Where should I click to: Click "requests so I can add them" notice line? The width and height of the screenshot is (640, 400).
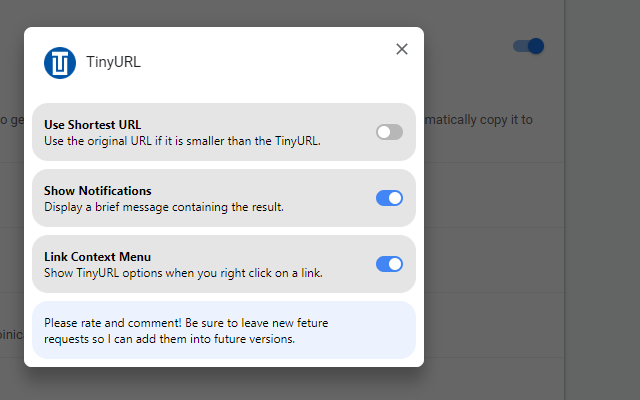tap(169, 339)
